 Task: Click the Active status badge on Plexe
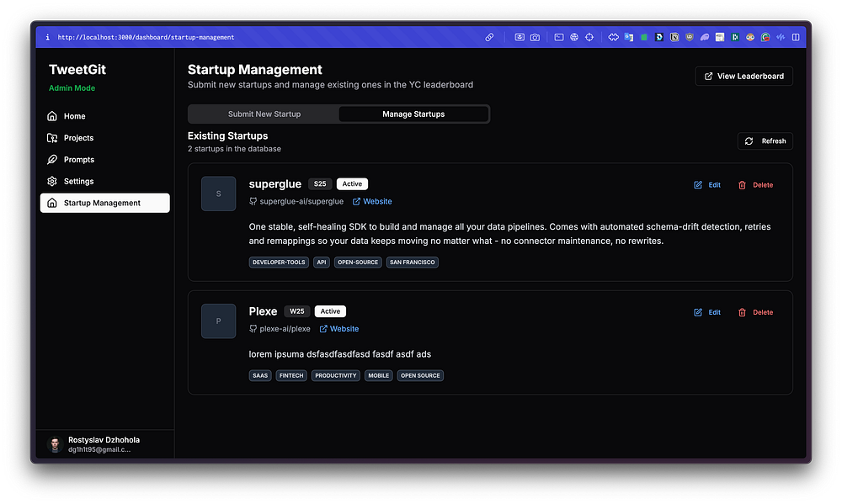pos(330,311)
